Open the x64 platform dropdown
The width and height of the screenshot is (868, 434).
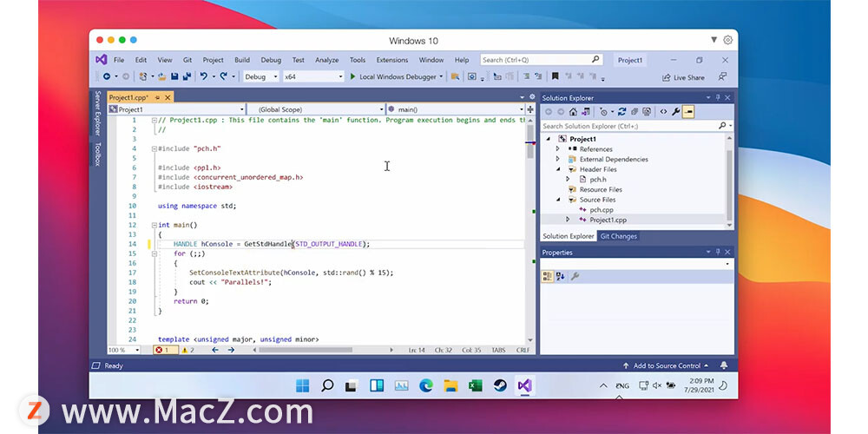pos(313,77)
